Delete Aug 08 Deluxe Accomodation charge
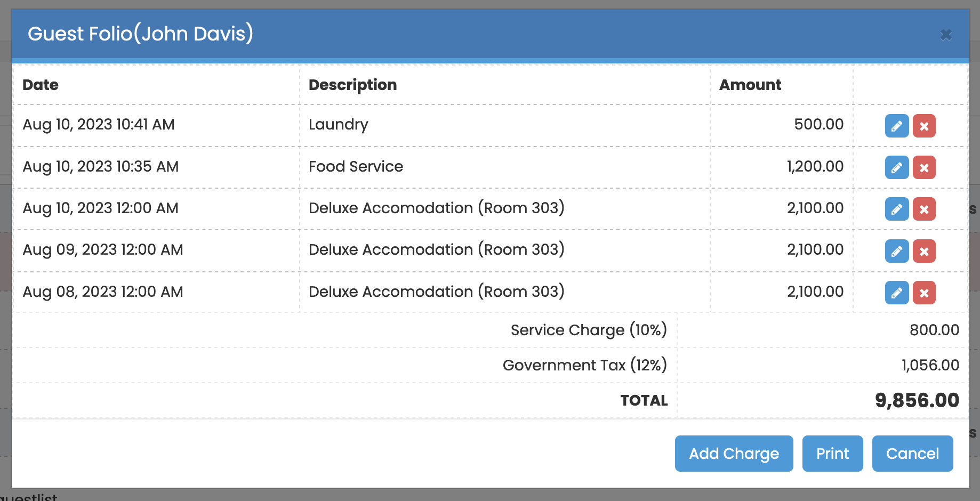The width and height of the screenshot is (980, 501). pyautogui.click(x=924, y=293)
